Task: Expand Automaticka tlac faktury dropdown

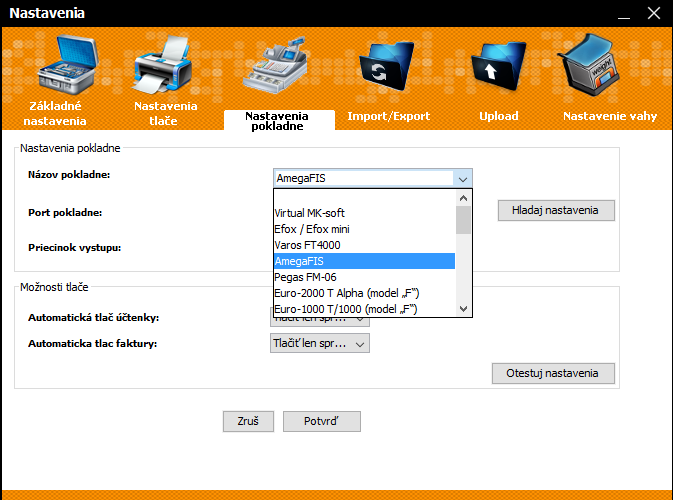Action: coord(361,343)
